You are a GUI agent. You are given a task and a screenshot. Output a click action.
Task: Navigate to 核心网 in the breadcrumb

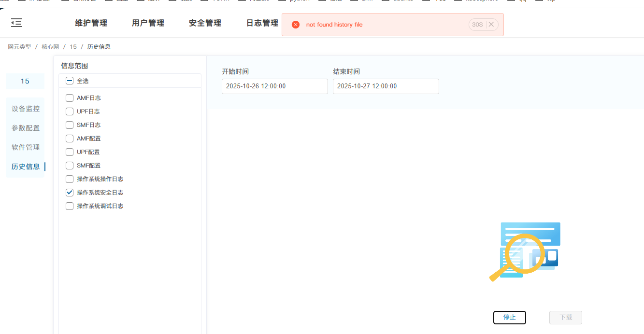(50, 47)
